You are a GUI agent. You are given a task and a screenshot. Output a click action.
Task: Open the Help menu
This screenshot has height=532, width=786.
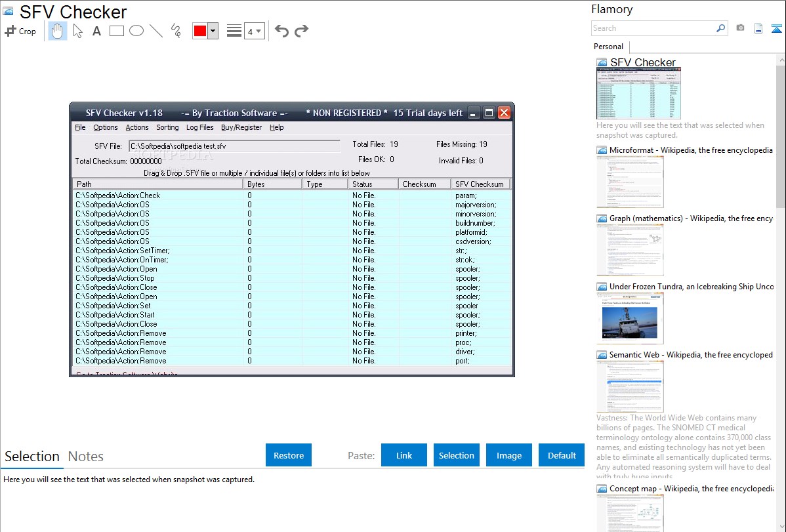[277, 127]
